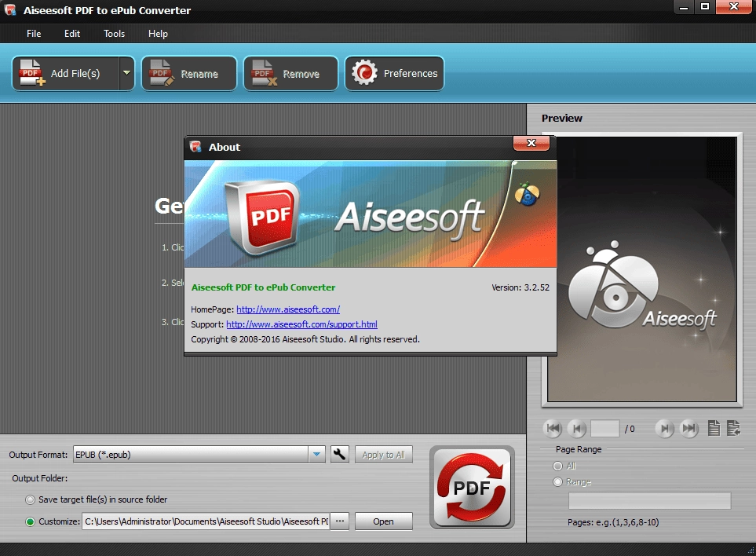This screenshot has width=756, height=556.
Task: Click the Version: 3.2.52 text
Action: click(520, 287)
